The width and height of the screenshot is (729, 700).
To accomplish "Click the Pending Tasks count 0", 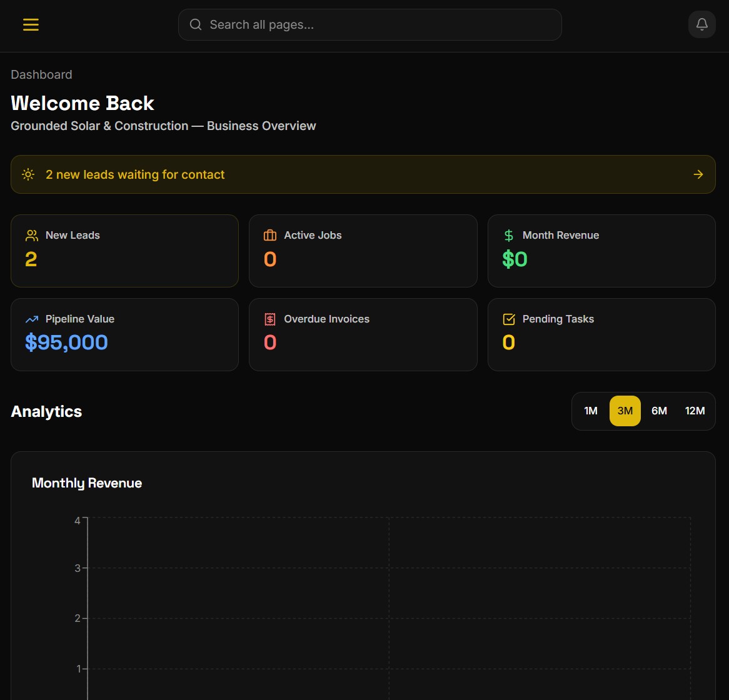I will point(509,342).
